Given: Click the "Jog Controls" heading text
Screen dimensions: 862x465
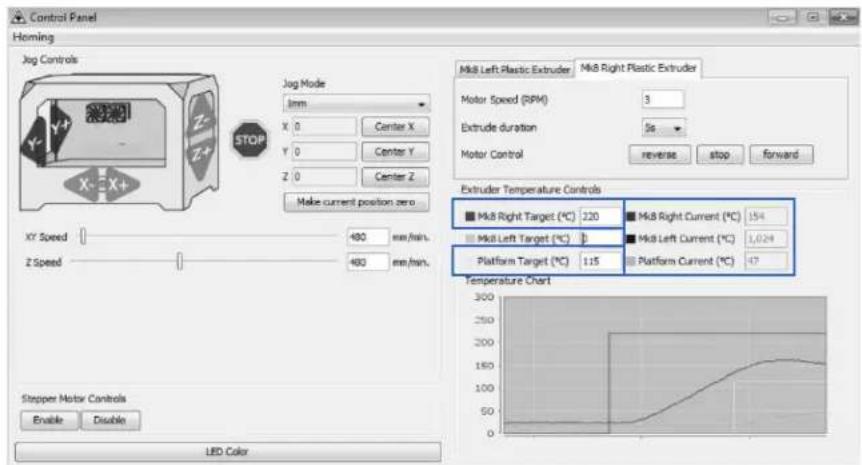Looking at the screenshot, I should click(49, 59).
